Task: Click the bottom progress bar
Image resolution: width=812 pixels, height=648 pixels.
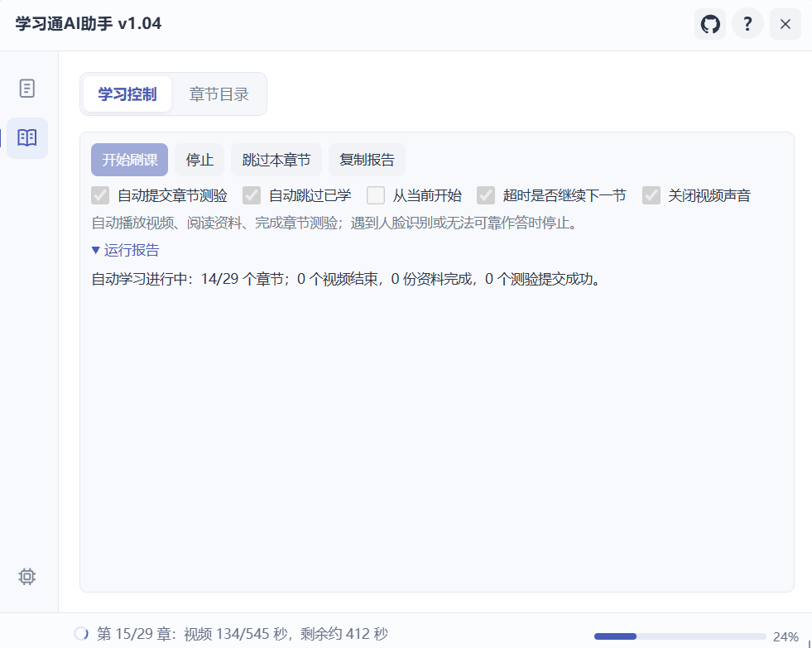Action: click(680, 636)
